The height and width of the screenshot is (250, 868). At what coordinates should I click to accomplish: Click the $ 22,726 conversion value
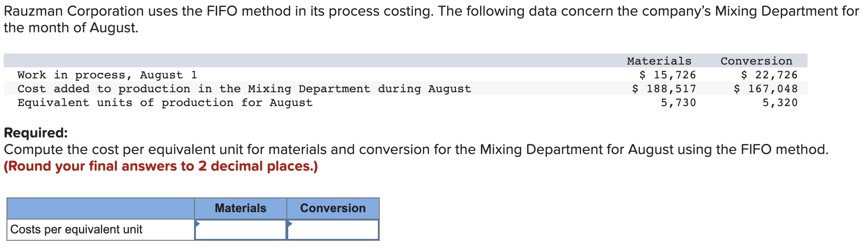769,75
